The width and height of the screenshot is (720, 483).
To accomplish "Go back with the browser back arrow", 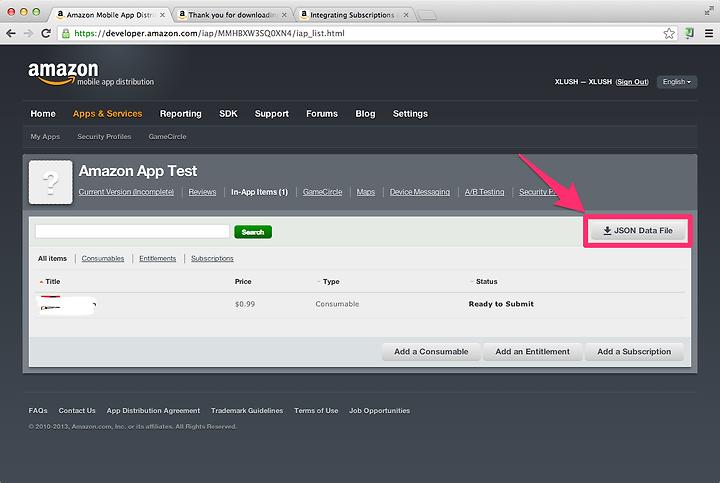I will click(x=11, y=34).
